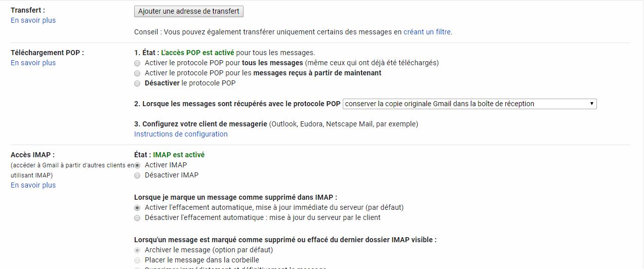Screen dimensions: 644x269
Task: Expand the conserver la copie originale dropdown
Action: 469,104
